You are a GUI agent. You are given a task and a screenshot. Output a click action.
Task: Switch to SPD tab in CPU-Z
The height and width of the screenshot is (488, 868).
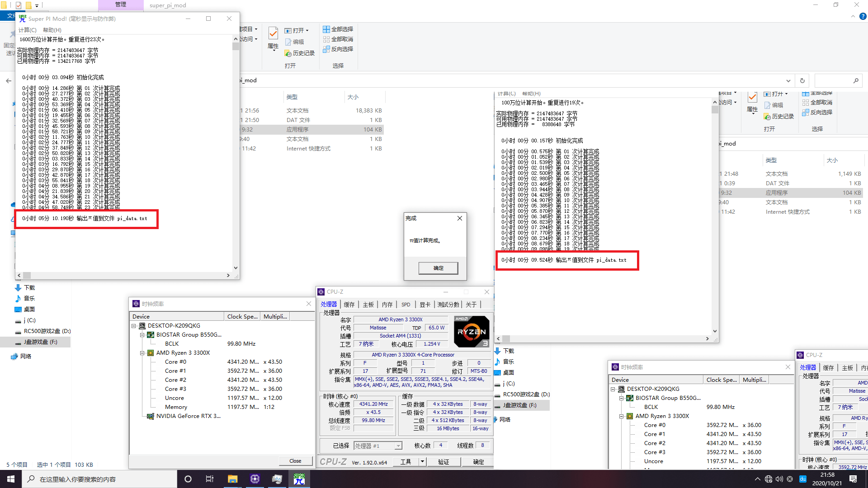406,305
